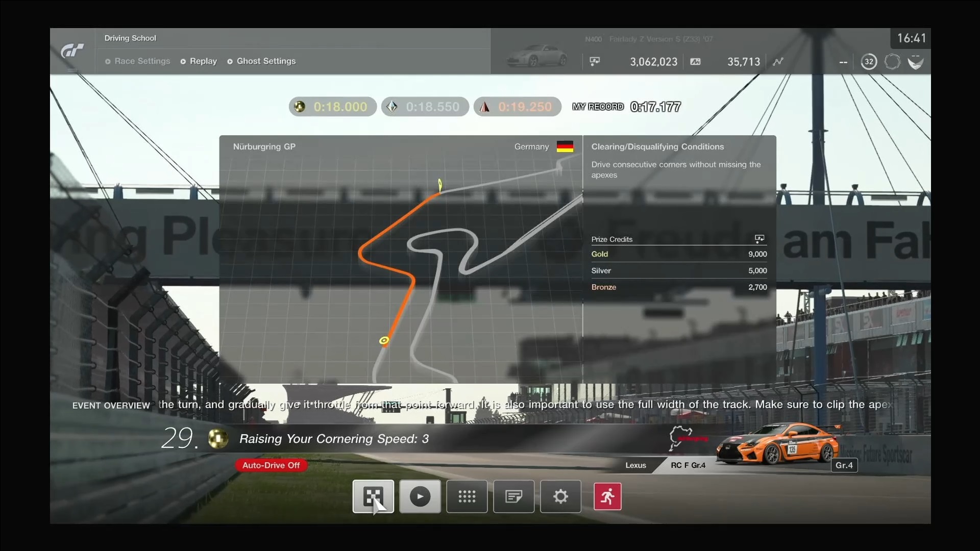Open Race Settings menu
The image size is (980, 551).
137,61
